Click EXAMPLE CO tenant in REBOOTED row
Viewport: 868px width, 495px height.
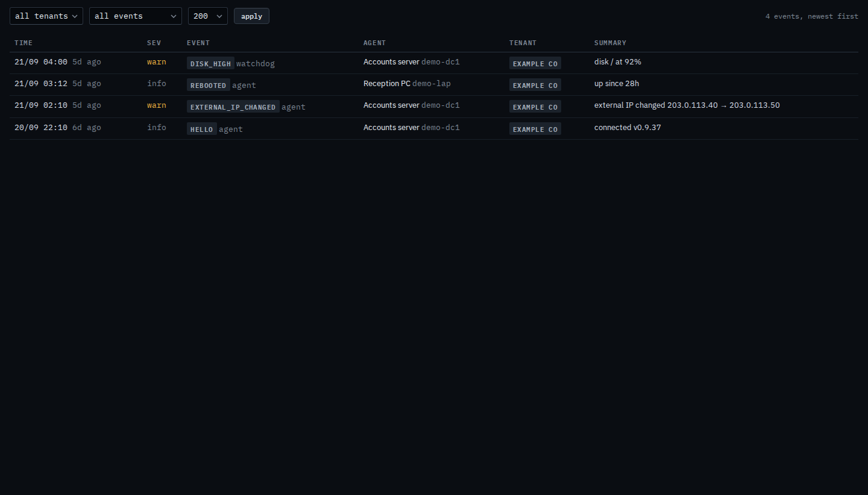click(x=535, y=85)
